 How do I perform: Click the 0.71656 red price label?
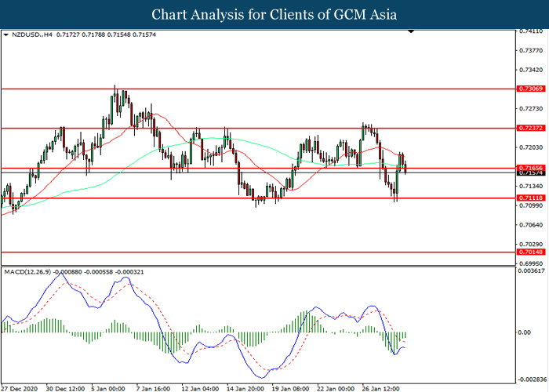point(529,168)
